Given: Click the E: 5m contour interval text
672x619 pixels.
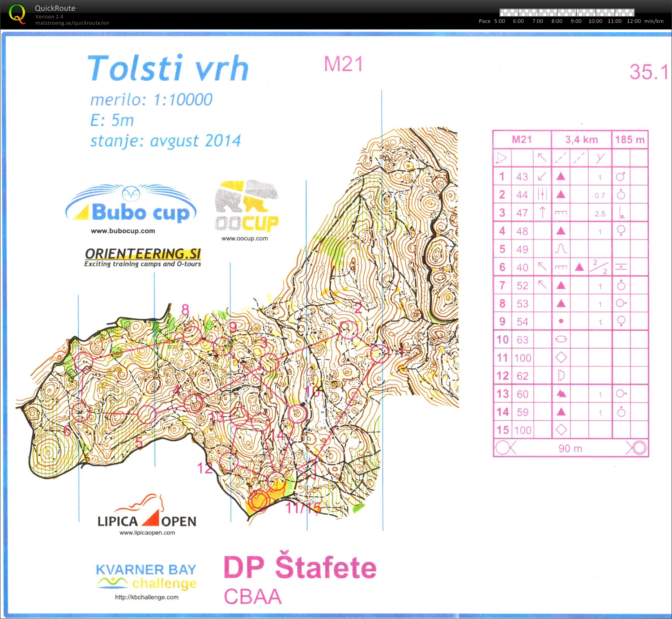Looking at the screenshot, I should pyautogui.click(x=112, y=120).
